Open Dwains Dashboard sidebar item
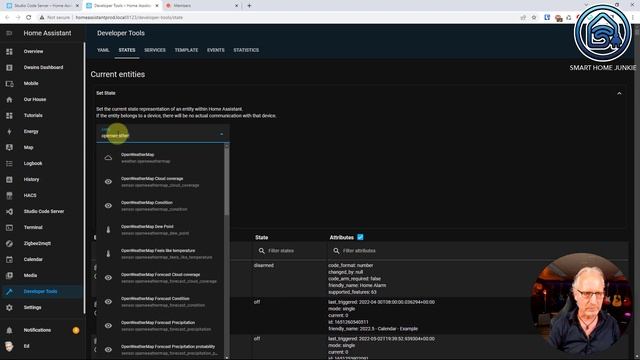The image size is (640, 360). pyautogui.click(x=43, y=67)
